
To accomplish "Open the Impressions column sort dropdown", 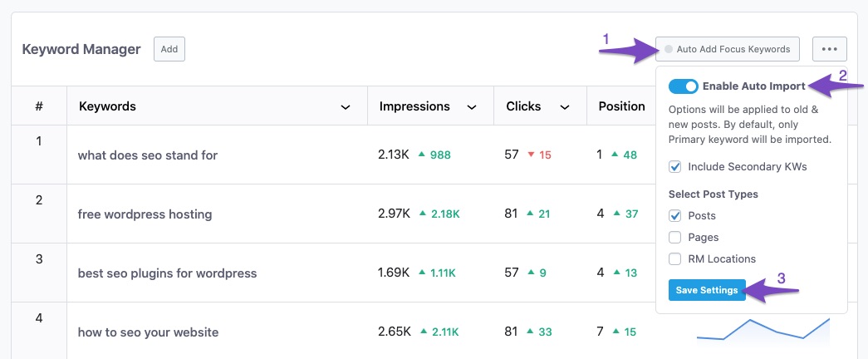I will pyautogui.click(x=472, y=107).
